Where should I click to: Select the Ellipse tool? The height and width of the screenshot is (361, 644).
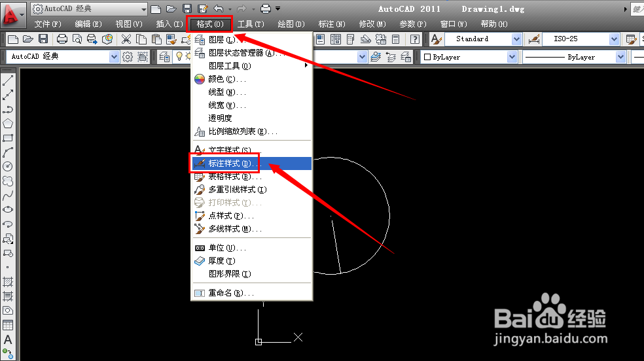pyautogui.click(x=8, y=210)
